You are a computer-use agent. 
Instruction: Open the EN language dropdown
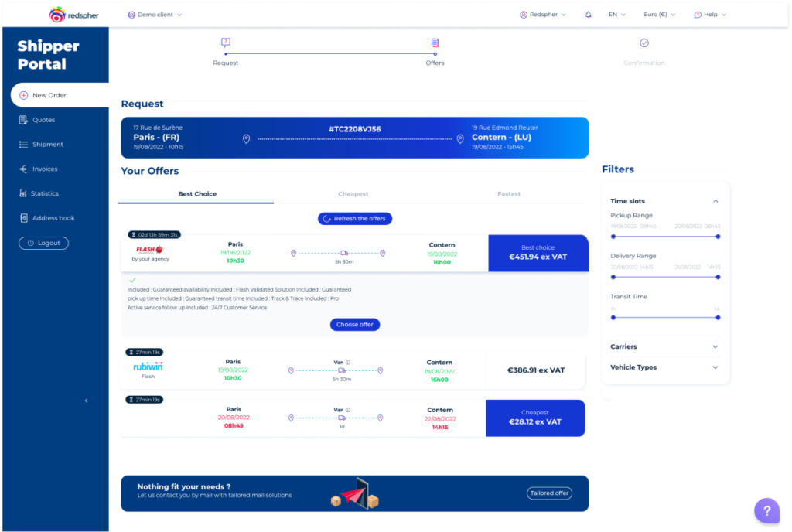click(x=616, y=15)
